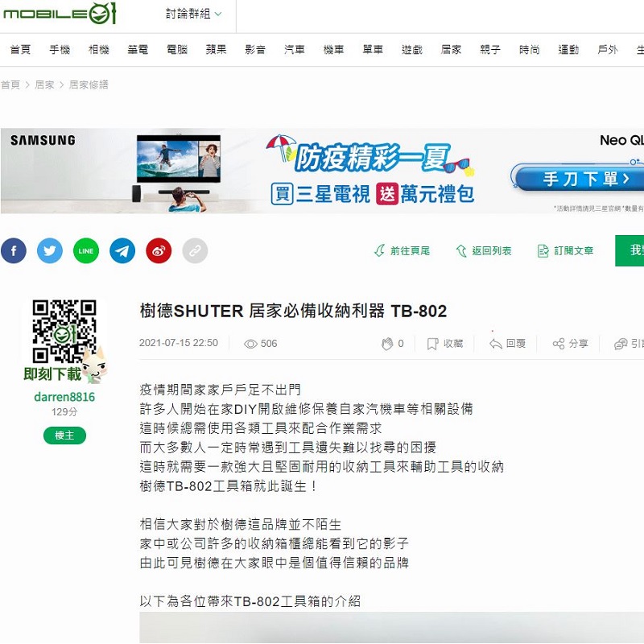This screenshot has width=644, height=644.
Task: Click the 訂閱文章 link text
Action: pyautogui.click(x=574, y=250)
